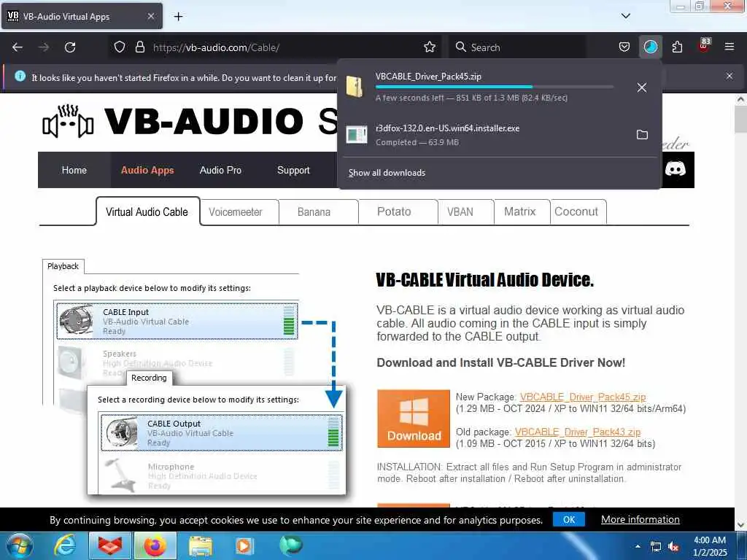The width and height of the screenshot is (747, 560).
Task: Show r3dfox installer in its folder
Action: pos(642,135)
